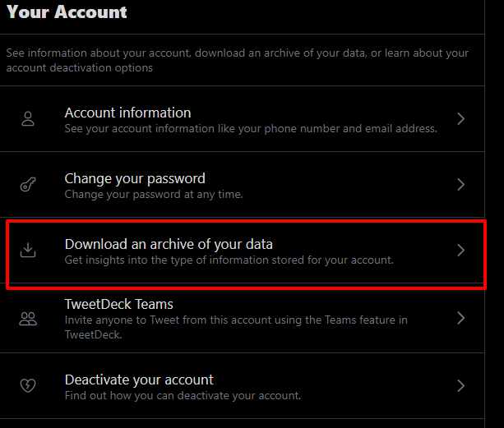Viewport: 504px width, 428px height.
Task: Expand the Download an archive chevron
Action: point(461,250)
